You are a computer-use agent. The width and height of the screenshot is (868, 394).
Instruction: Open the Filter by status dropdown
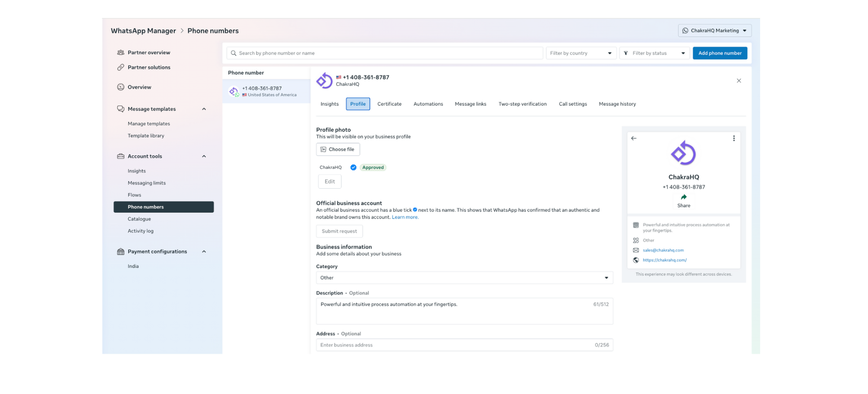(654, 53)
